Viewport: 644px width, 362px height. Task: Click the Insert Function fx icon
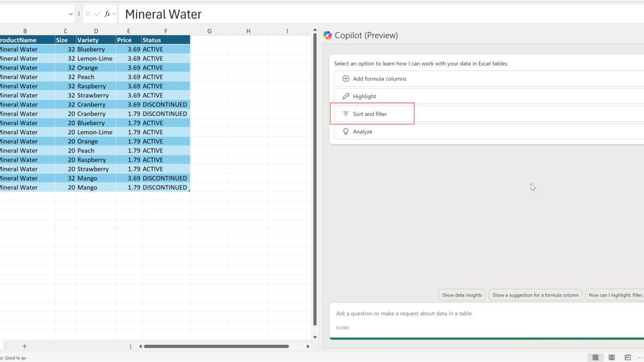(x=107, y=14)
